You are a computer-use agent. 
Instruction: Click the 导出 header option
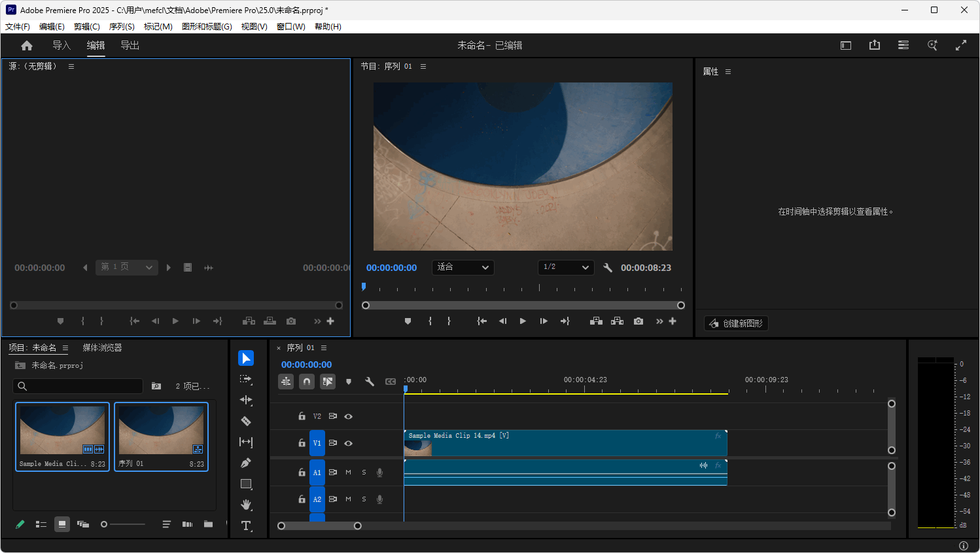(x=129, y=45)
